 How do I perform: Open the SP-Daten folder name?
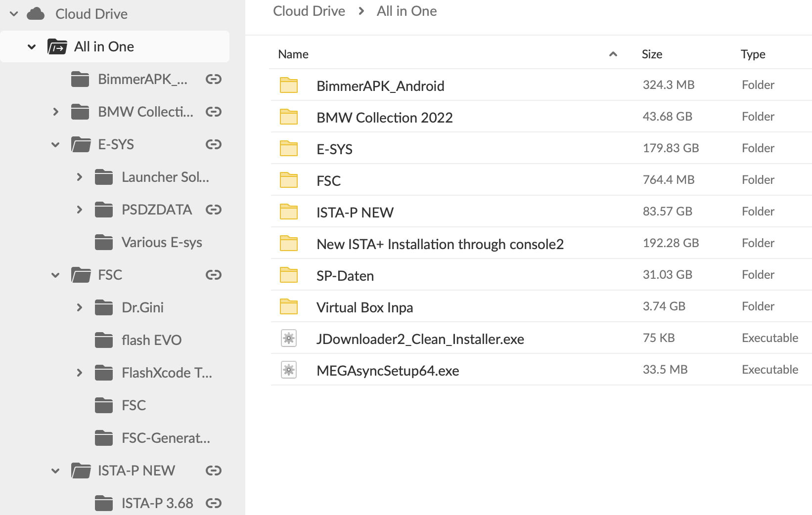click(x=345, y=276)
